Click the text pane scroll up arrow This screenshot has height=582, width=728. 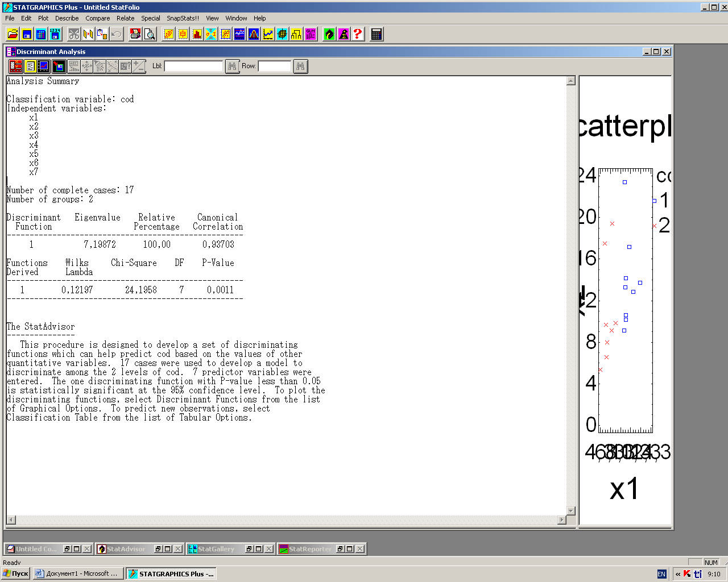[x=571, y=81]
